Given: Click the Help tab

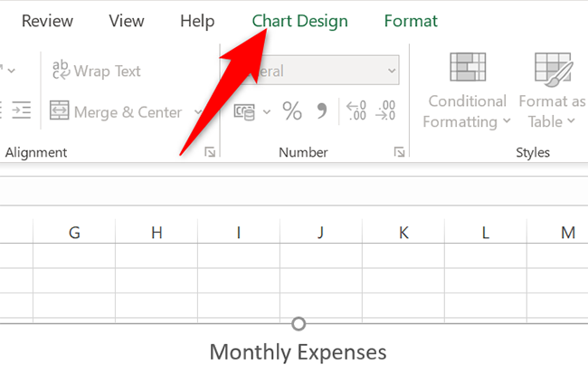Looking at the screenshot, I should click(x=197, y=21).
